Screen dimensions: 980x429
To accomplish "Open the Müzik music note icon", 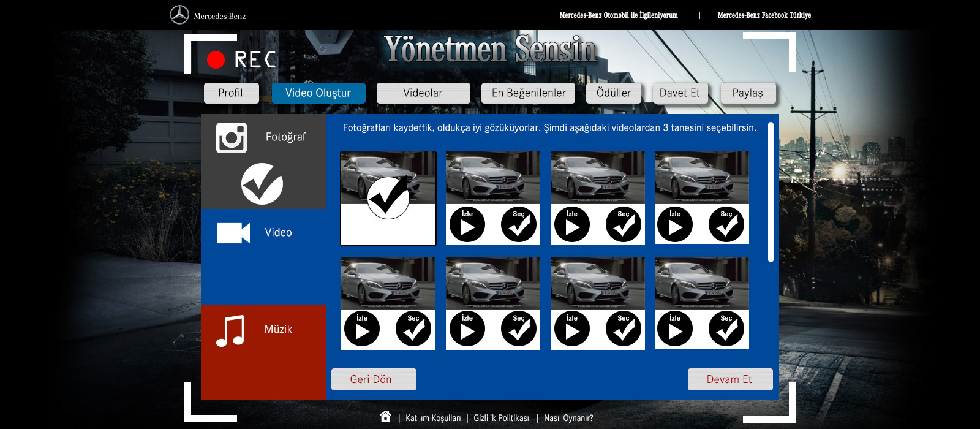I will pos(230,331).
